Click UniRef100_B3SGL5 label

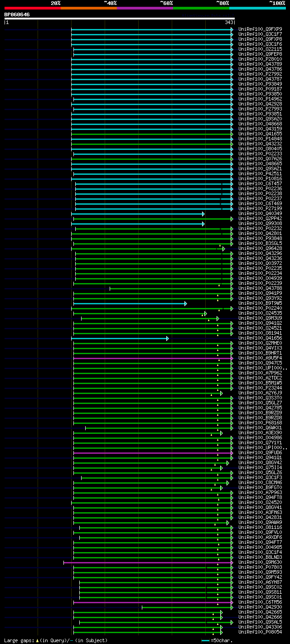click(260, 244)
